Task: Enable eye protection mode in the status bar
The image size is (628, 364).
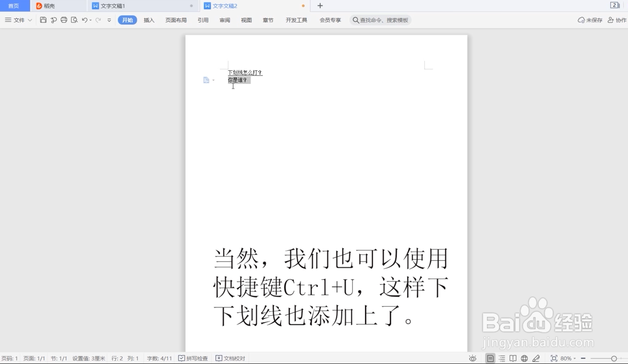Action: [473, 358]
